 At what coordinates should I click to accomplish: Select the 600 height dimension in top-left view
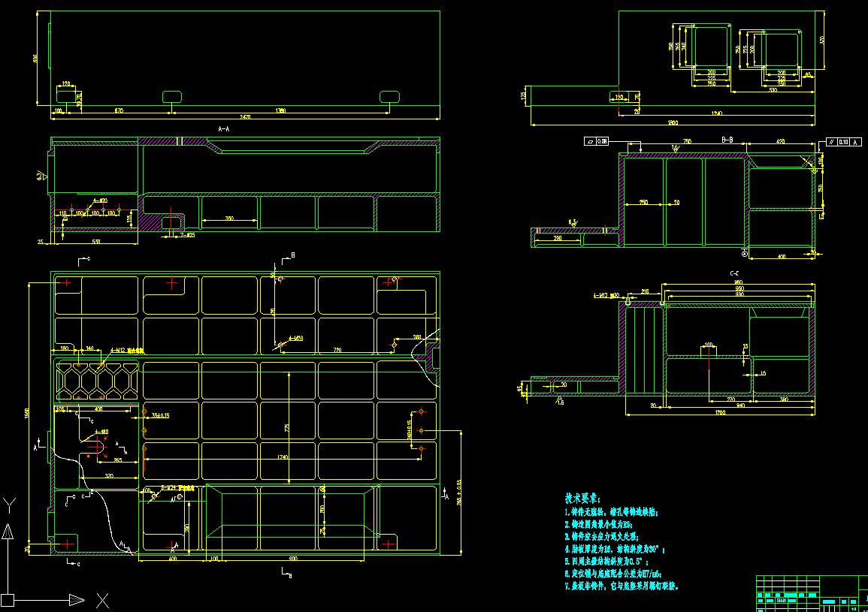[35, 58]
